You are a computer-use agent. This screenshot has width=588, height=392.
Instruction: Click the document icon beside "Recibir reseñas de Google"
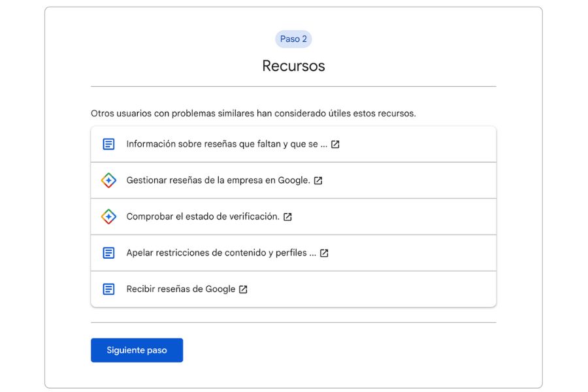(108, 289)
